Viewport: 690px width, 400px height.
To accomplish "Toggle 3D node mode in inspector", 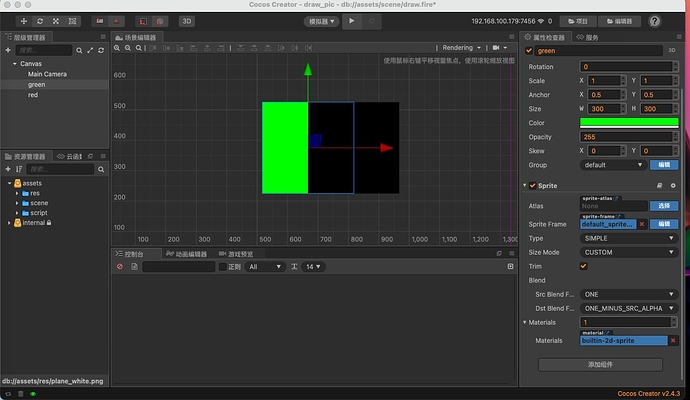I will tap(672, 50).
